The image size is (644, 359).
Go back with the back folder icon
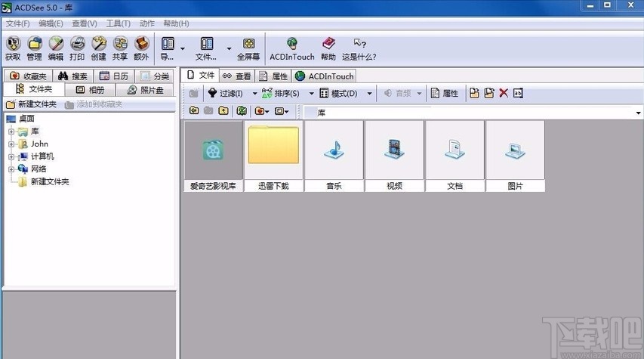(x=194, y=110)
